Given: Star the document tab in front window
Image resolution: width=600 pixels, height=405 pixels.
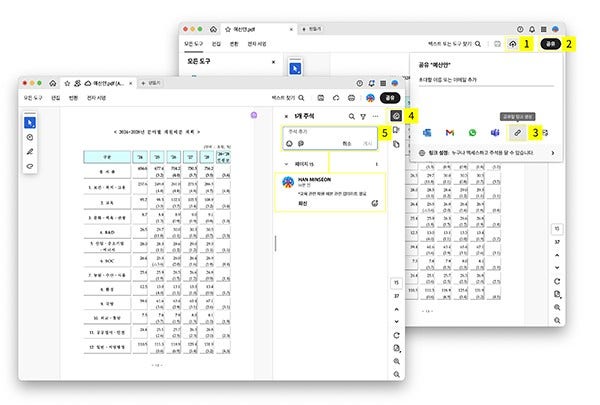Looking at the screenshot, I should coord(67,83).
